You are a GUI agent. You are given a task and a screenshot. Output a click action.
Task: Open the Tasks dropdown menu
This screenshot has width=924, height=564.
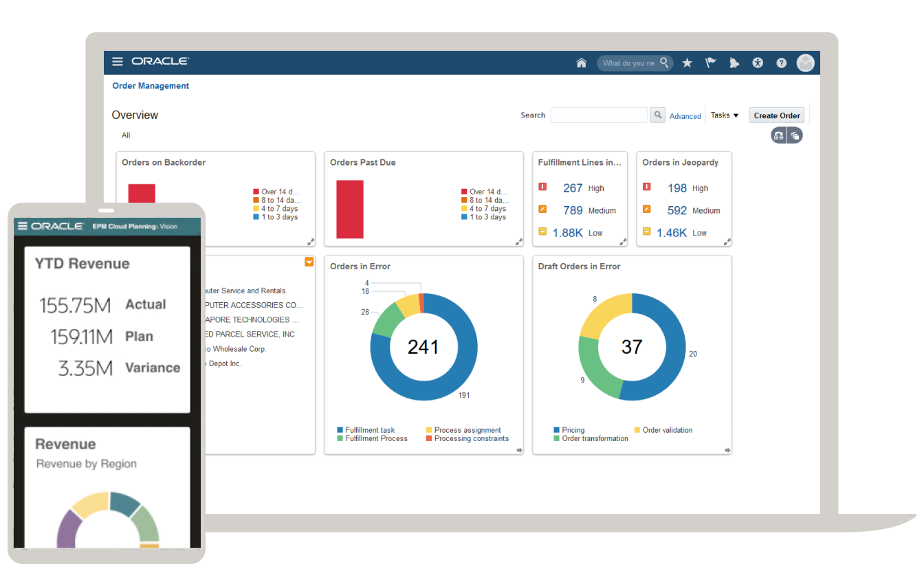tap(724, 115)
